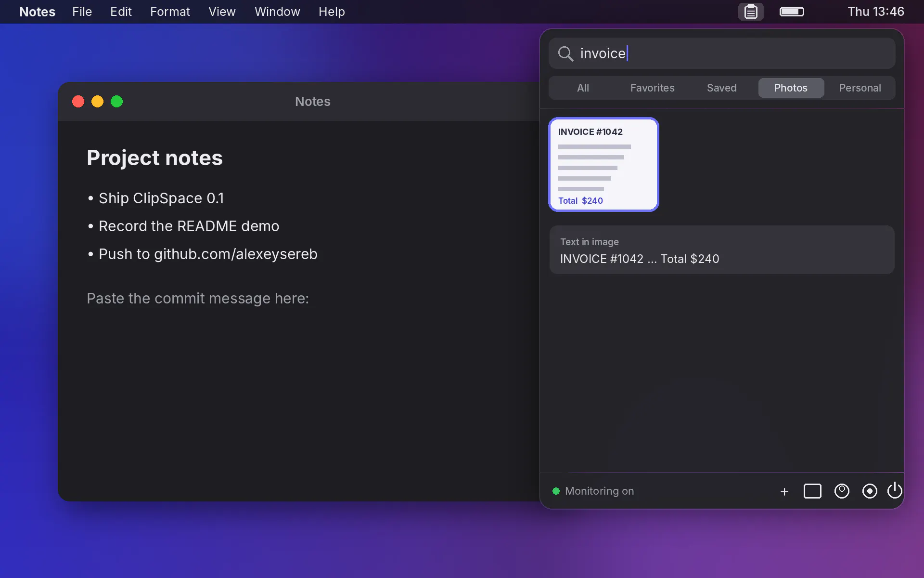Click the 'Text in image' result card
This screenshot has width=924, height=578.
click(722, 250)
